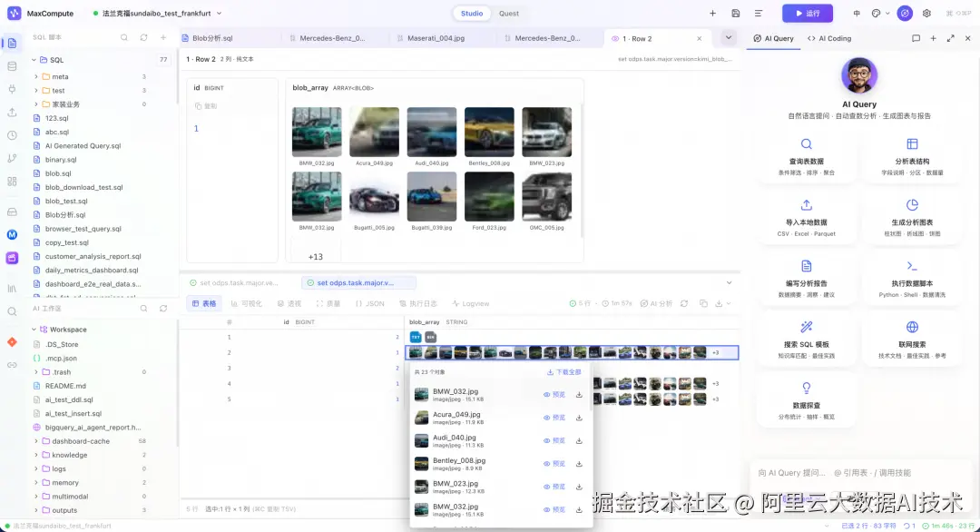Download Acura_049.jpg from popup list
980x532 pixels.
579,418
